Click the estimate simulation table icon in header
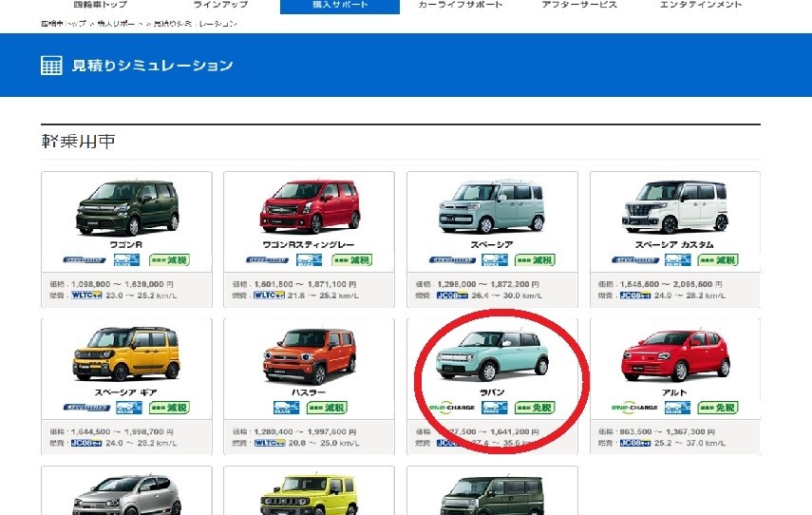This screenshot has width=812, height=515. point(51,66)
